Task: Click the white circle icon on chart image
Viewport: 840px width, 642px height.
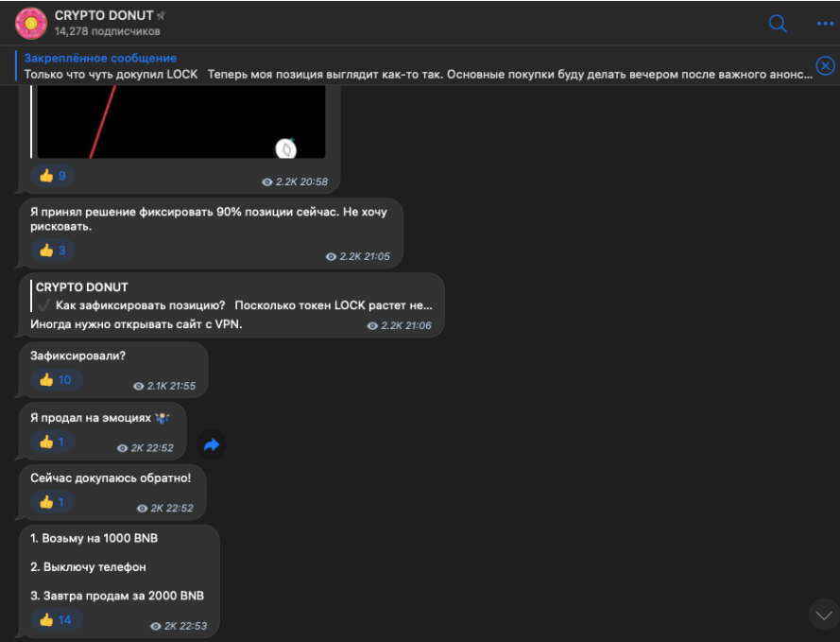Action: click(286, 149)
